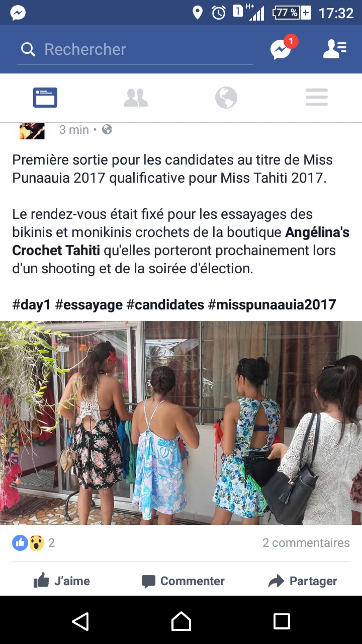Open the Notifications globe tab
The height and width of the screenshot is (644, 362).
(226, 97)
